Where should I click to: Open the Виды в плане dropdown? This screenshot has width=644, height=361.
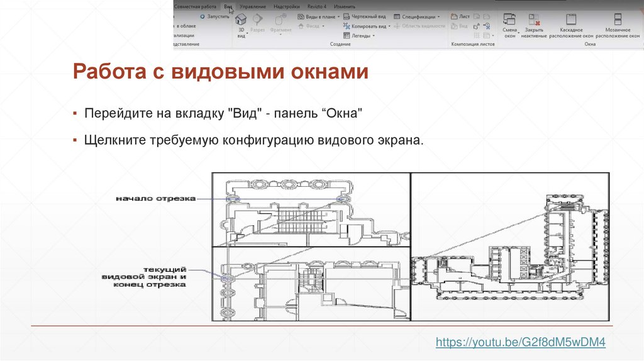coord(338,17)
